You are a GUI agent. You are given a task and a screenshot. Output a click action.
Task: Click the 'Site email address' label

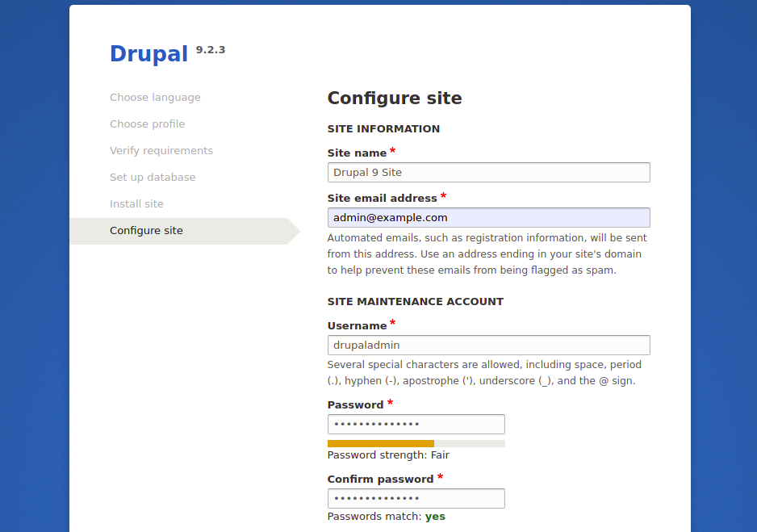tap(382, 199)
